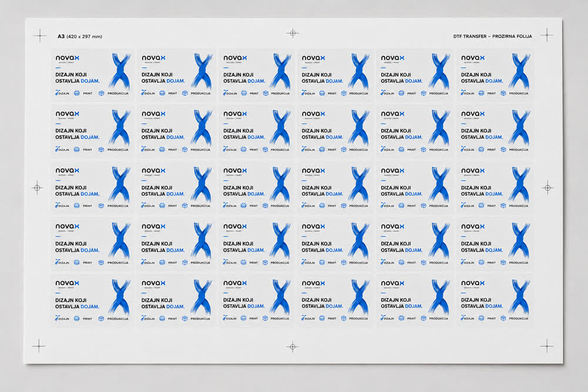Viewport: 588px width, 392px height.
Task: Select the right edge circular registration mark
Action: 547,187
